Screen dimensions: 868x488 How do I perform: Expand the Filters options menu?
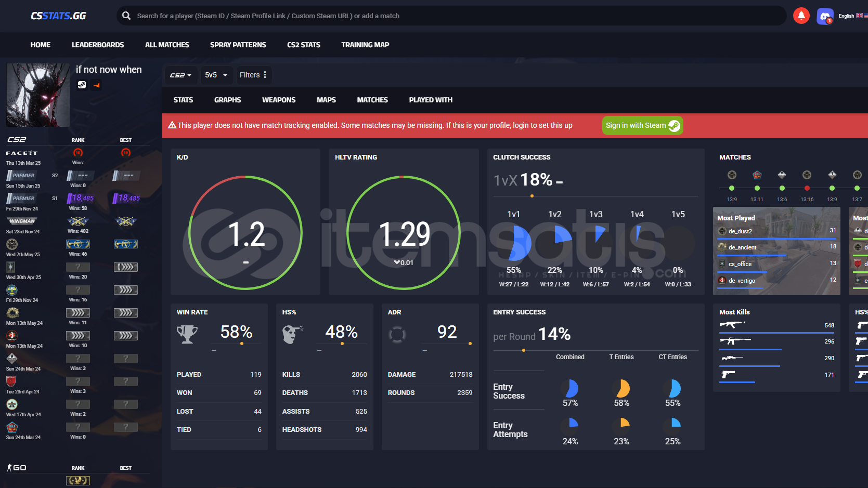253,75
